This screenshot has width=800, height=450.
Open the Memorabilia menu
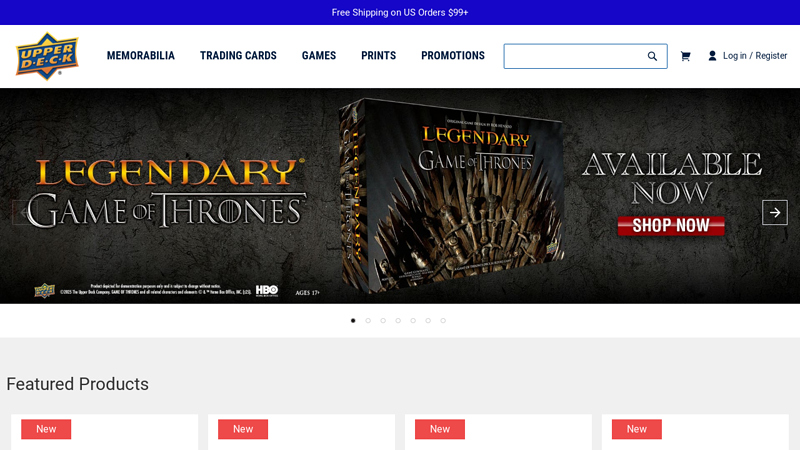click(141, 56)
